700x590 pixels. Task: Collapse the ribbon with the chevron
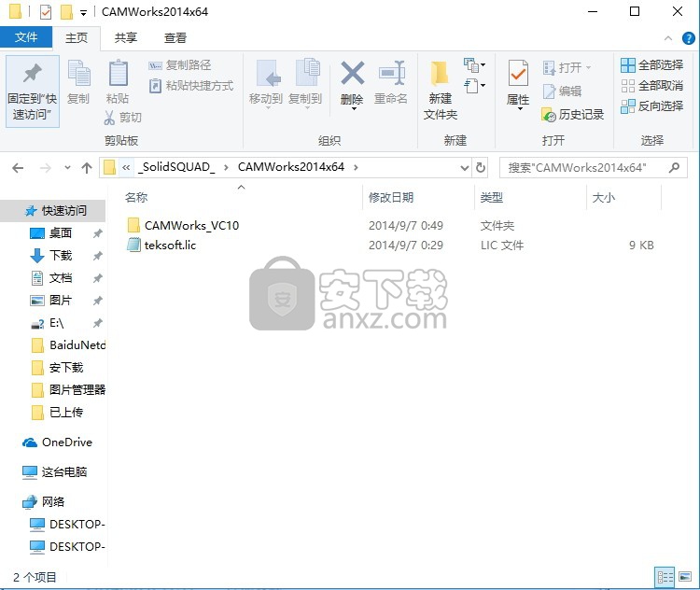[x=668, y=38]
